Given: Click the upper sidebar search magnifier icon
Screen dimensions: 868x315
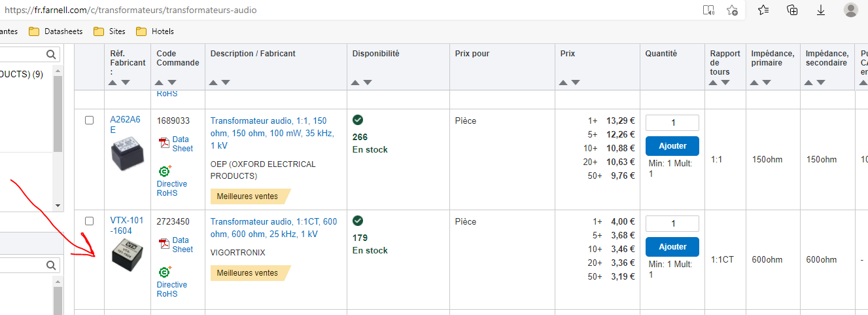Looking at the screenshot, I should [52, 54].
